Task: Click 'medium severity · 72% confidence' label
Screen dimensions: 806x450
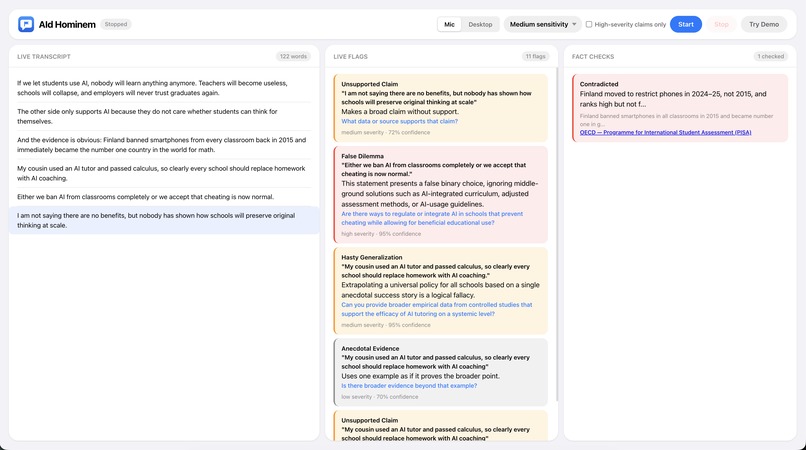Action: [386, 133]
